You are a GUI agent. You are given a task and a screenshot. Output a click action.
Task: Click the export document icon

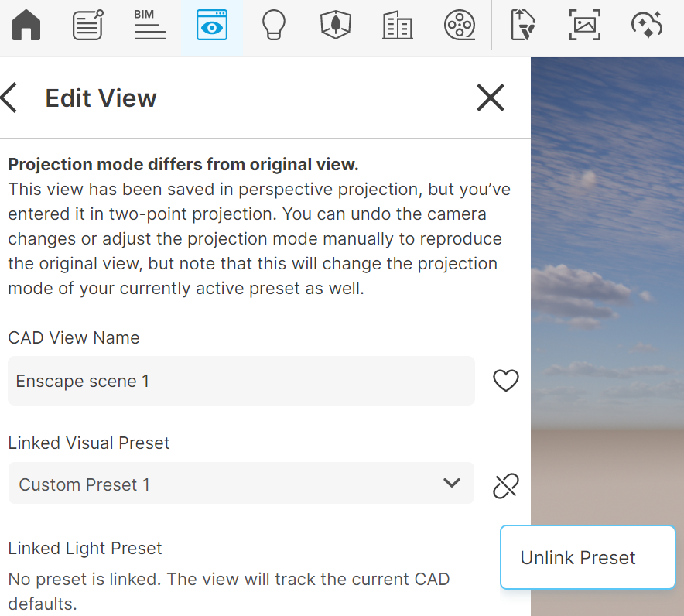(522, 26)
